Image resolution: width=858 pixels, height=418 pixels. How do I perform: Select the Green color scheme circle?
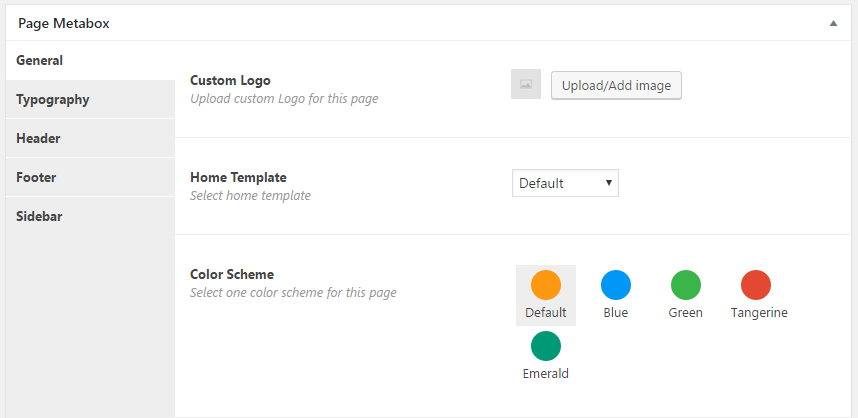tap(686, 285)
